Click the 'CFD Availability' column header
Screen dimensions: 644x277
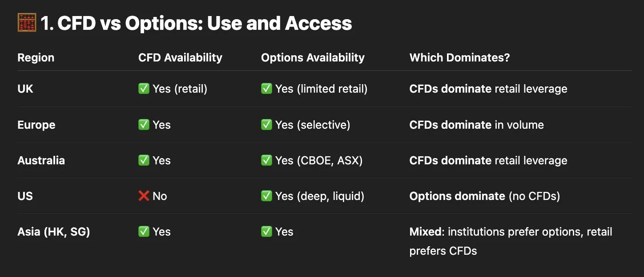point(180,57)
